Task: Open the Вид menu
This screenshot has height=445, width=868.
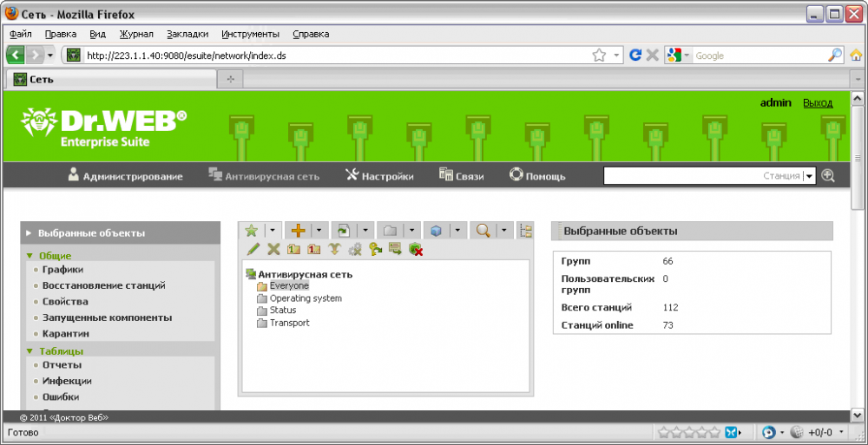Action: click(x=97, y=34)
